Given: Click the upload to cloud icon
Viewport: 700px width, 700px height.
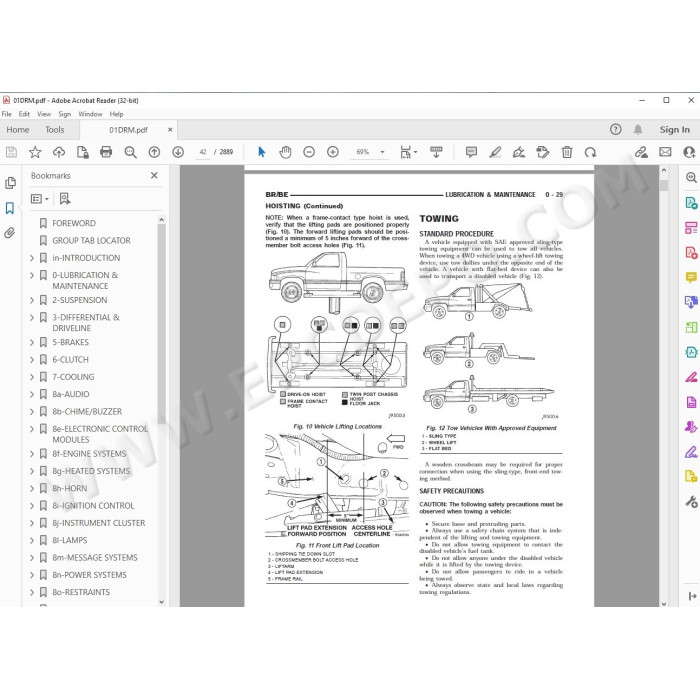Looking at the screenshot, I should point(58,152).
